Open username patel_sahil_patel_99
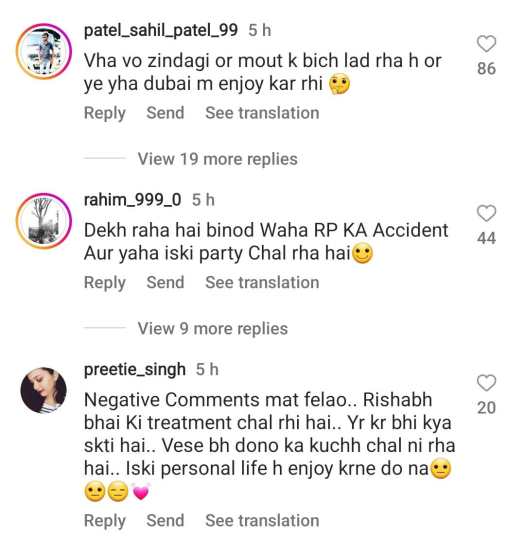 point(161,30)
